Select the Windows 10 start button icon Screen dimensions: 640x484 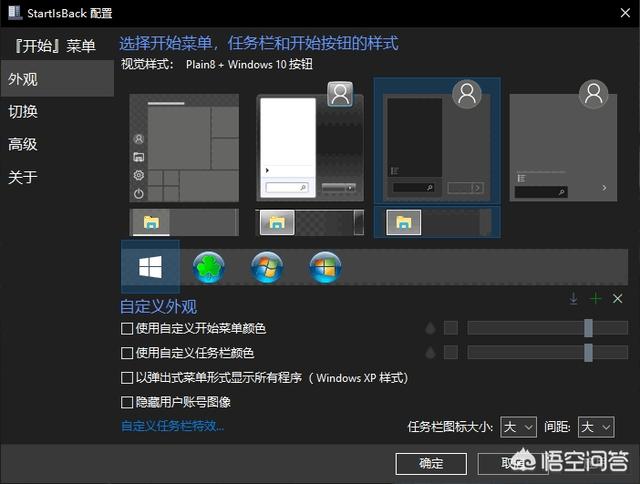(150, 267)
